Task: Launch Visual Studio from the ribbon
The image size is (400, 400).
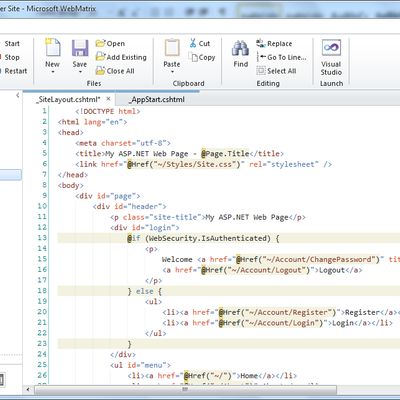Action: pyautogui.click(x=331, y=57)
